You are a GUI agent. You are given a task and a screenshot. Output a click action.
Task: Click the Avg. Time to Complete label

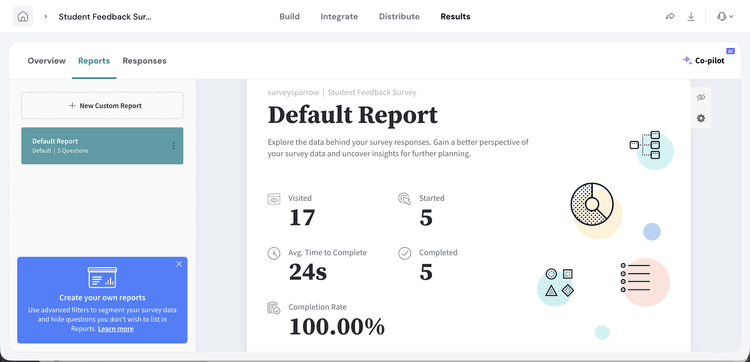327,252
